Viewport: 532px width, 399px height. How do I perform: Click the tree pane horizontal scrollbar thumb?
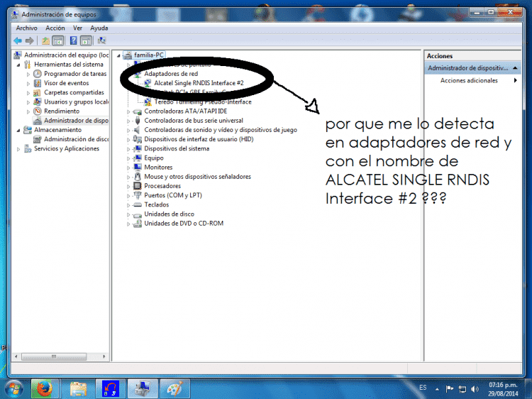point(54,356)
